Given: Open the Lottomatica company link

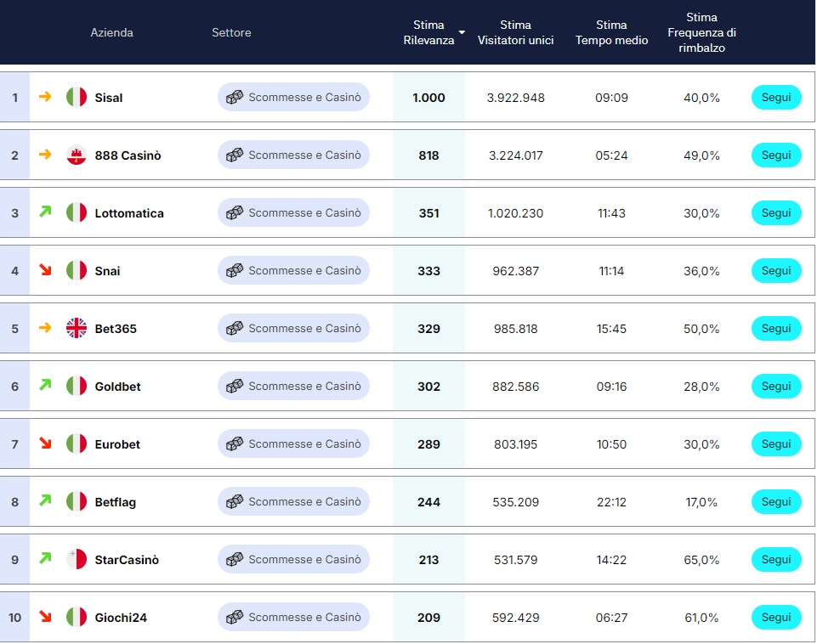Looking at the screenshot, I should click(x=129, y=213).
